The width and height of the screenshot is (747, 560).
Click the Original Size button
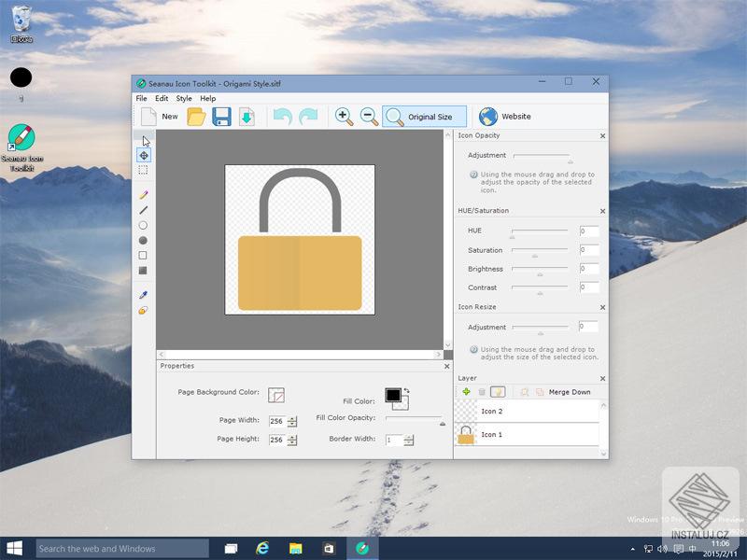pos(424,117)
